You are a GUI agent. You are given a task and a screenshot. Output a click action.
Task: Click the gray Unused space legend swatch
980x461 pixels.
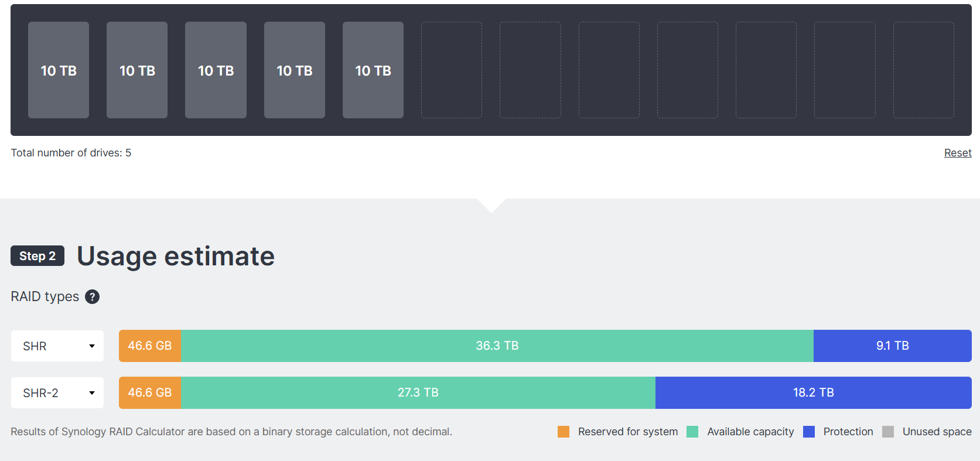[888, 432]
